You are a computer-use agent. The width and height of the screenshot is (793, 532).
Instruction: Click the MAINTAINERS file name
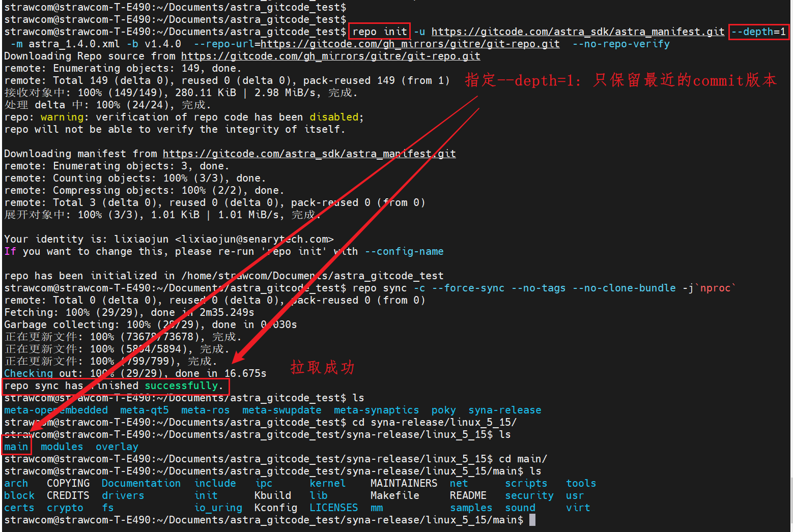404,483
